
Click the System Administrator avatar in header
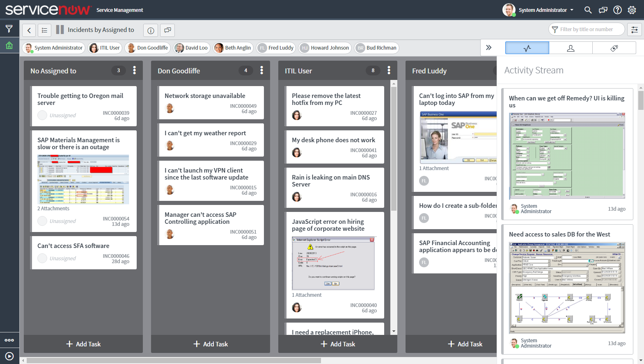[509, 10]
